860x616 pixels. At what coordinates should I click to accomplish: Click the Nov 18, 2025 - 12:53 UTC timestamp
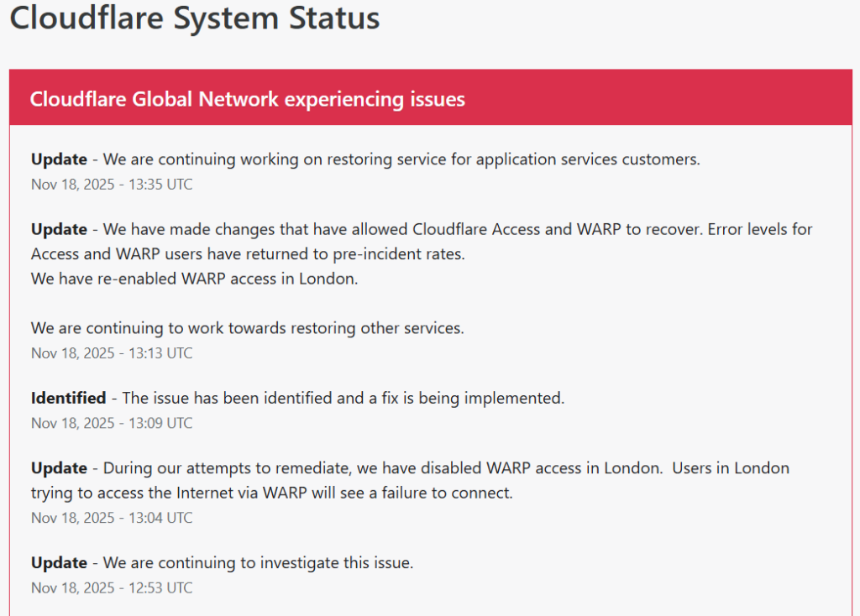click(x=112, y=587)
